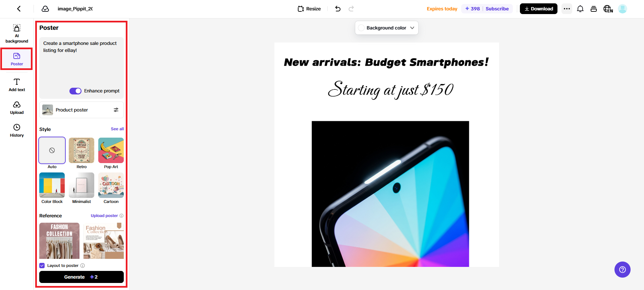Click the Background color white swatch
This screenshot has width=644, height=290.
tap(361, 28)
